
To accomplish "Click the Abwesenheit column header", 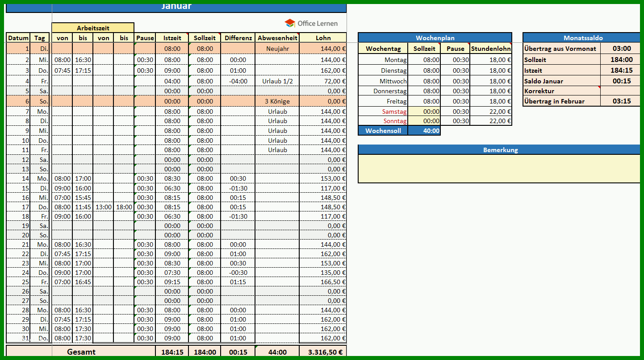I will (277, 38).
